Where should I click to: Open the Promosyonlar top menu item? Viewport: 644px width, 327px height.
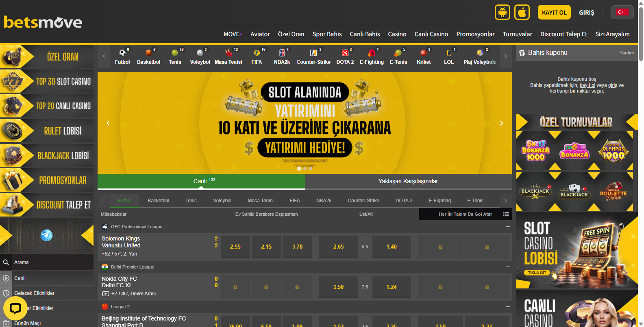[475, 34]
